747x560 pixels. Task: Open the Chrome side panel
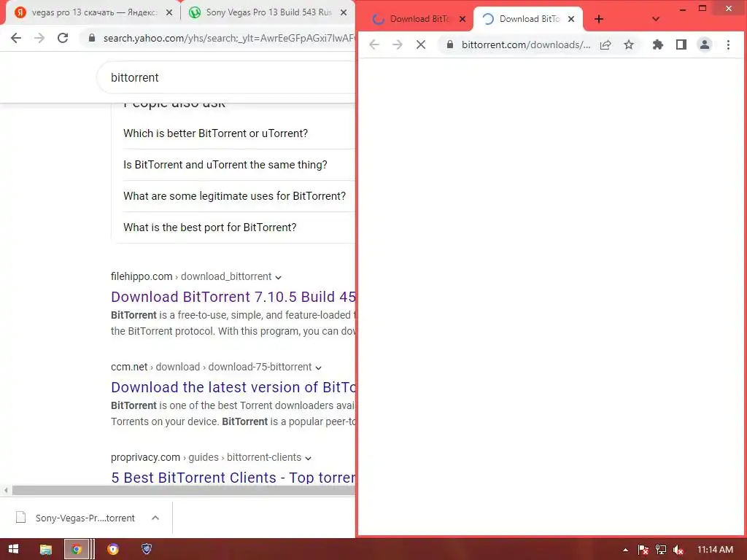(x=681, y=44)
